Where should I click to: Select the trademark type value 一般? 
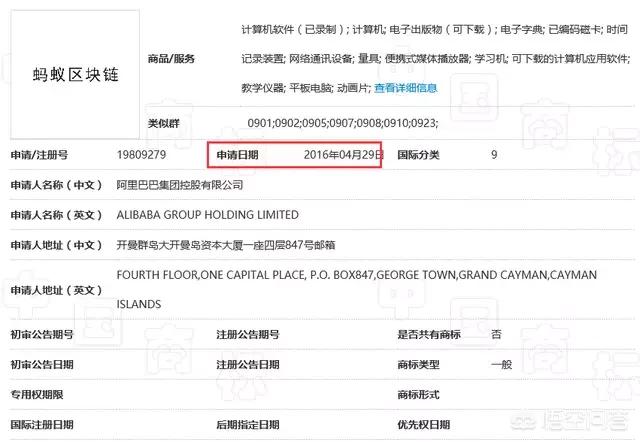[501, 364]
